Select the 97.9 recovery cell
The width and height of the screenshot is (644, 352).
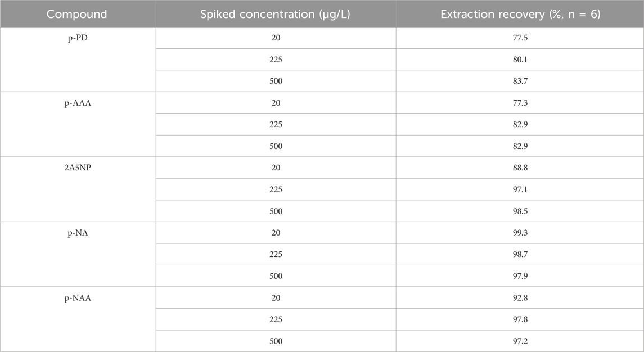520,276
